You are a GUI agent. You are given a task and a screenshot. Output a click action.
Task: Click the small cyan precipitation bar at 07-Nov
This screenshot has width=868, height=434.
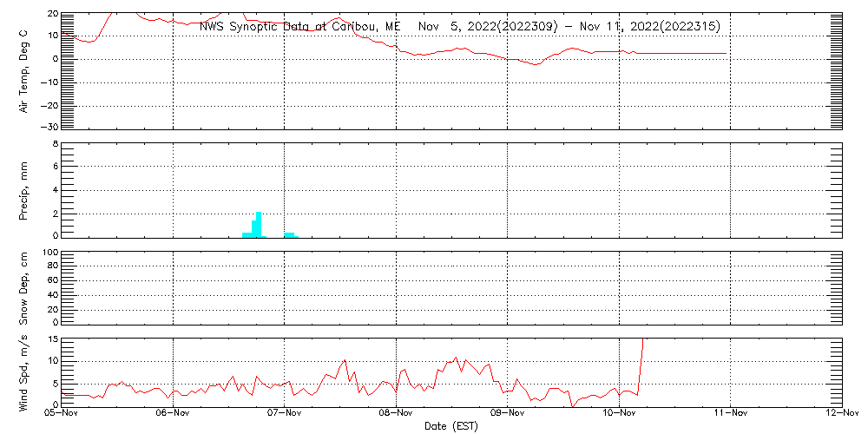(x=289, y=234)
